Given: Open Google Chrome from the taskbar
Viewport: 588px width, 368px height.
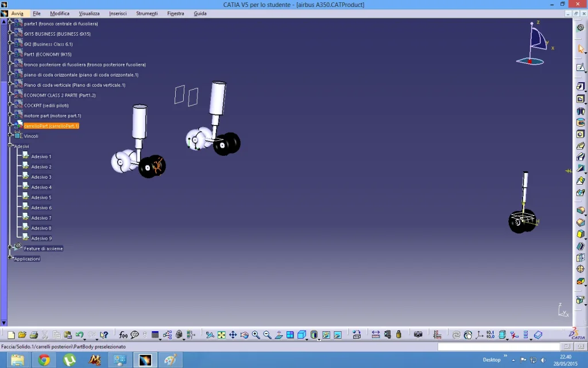Looking at the screenshot, I should click(x=44, y=360).
